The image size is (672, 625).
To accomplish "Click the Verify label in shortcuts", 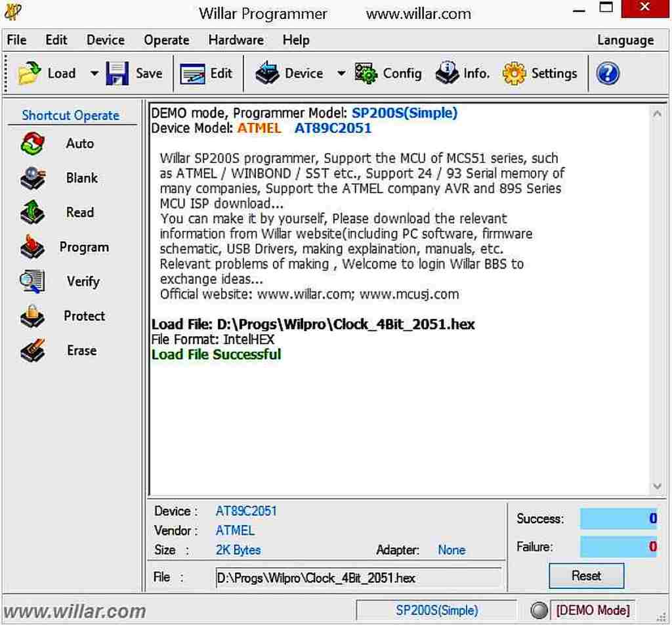I will 83,282.
